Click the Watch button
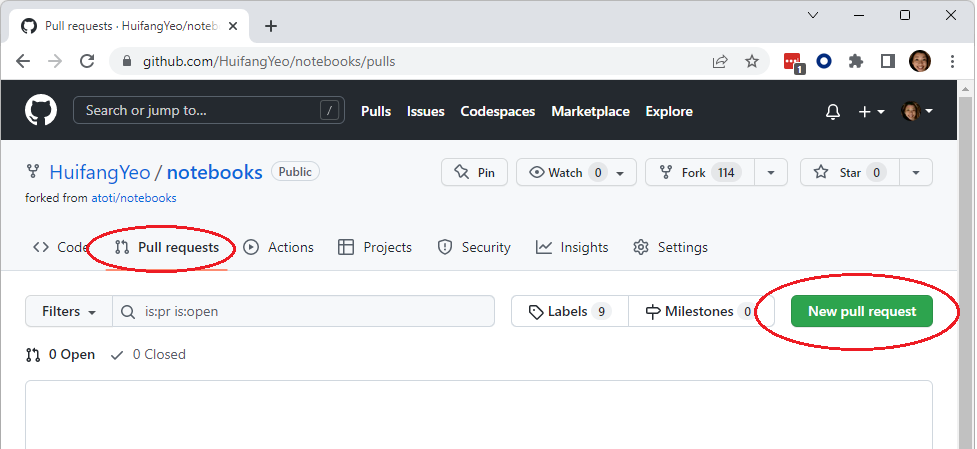The image size is (977, 449). [x=576, y=173]
